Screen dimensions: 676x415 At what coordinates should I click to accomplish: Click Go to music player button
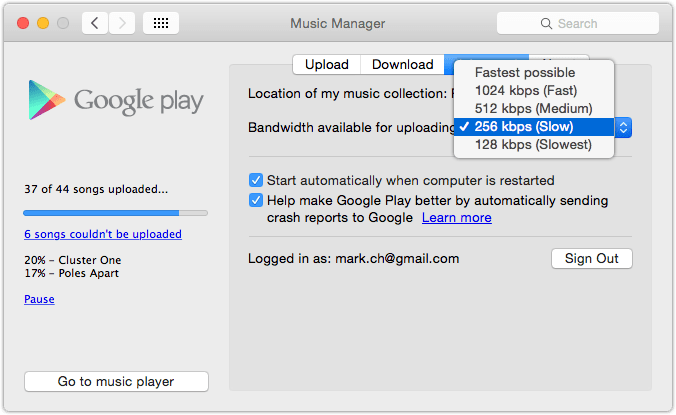click(116, 381)
